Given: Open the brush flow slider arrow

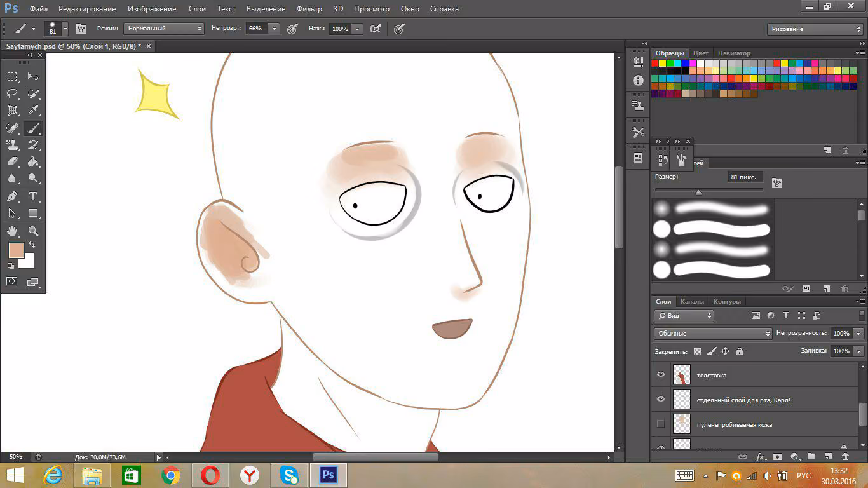Looking at the screenshot, I should (x=358, y=29).
